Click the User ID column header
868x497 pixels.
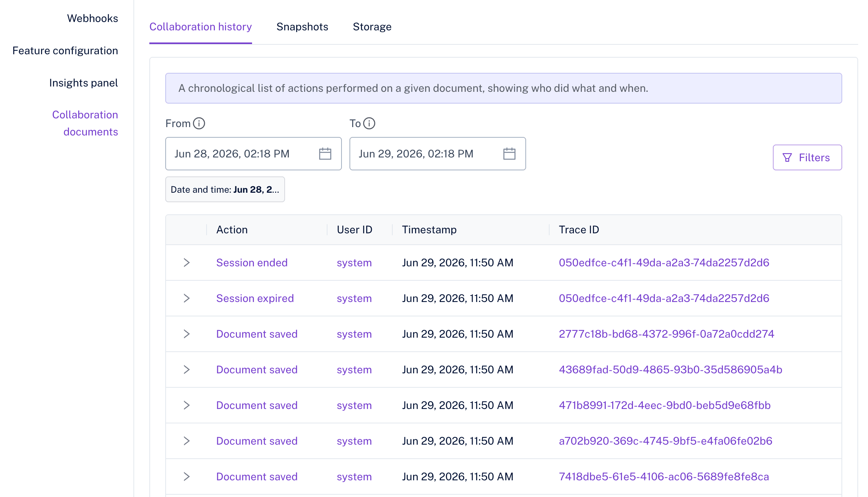[355, 230]
